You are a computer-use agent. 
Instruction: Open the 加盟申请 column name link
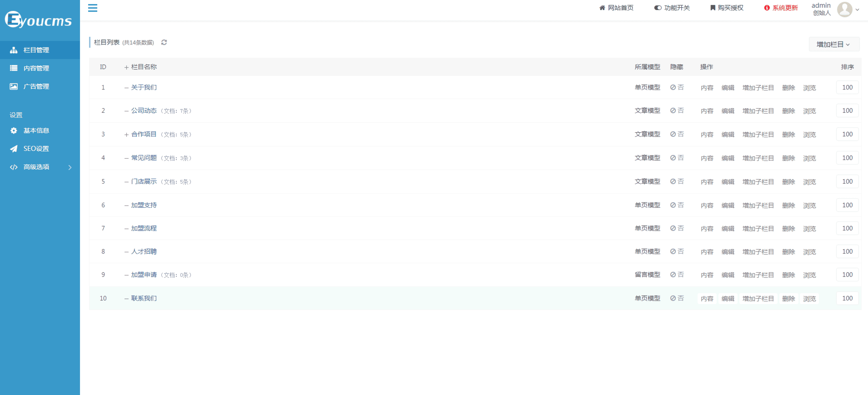click(x=144, y=275)
